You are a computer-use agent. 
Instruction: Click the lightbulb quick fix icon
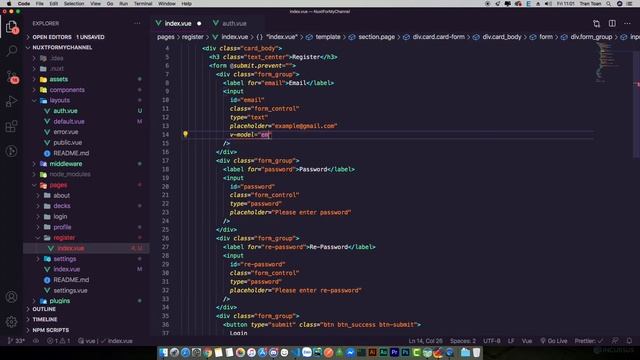point(185,134)
